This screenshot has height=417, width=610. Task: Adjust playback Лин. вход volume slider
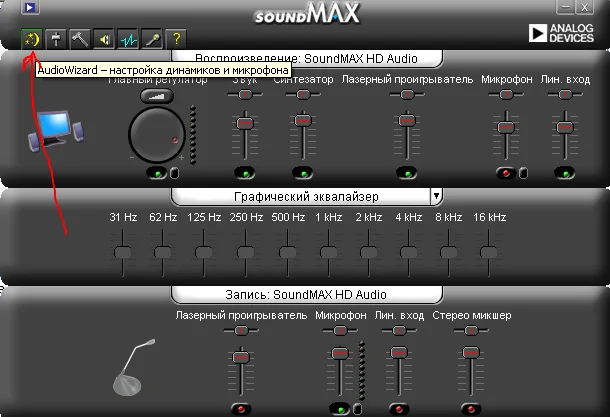[x=565, y=127]
